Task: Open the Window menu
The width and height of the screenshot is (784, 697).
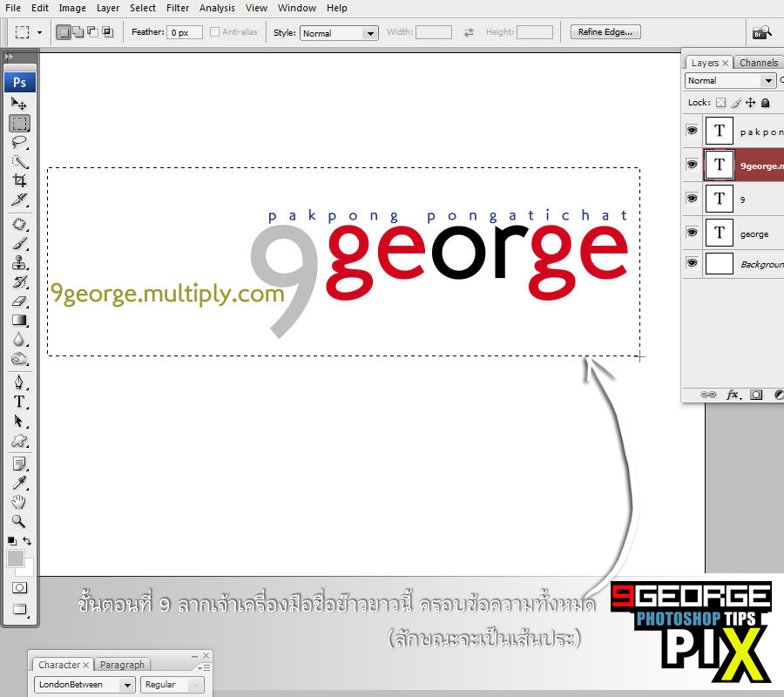Action: point(297,8)
